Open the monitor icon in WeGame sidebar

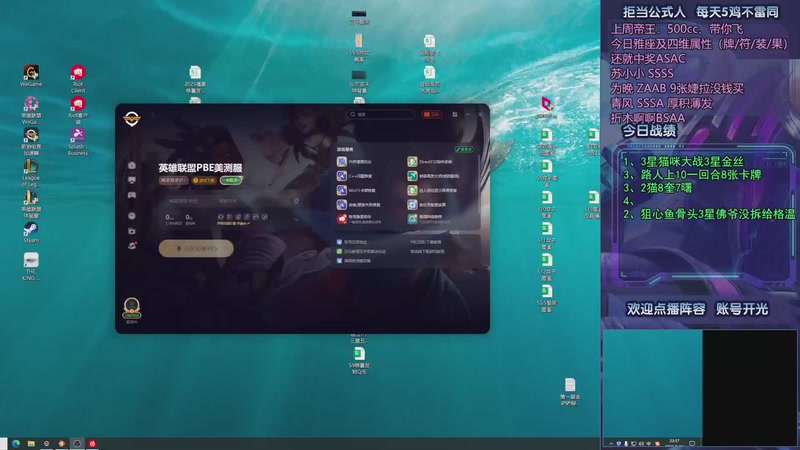click(x=132, y=180)
